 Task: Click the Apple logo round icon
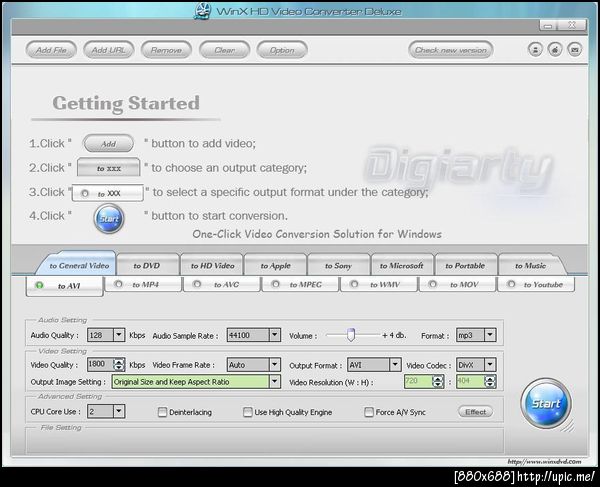[555, 50]
